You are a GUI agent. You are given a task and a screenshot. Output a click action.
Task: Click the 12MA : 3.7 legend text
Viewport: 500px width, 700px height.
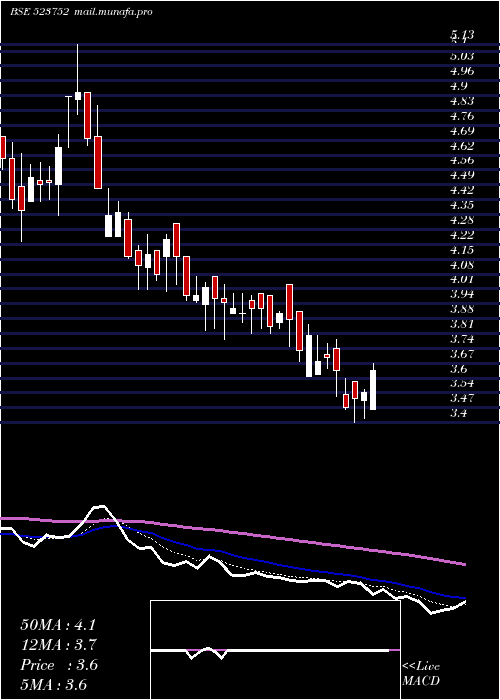(59, 645)
